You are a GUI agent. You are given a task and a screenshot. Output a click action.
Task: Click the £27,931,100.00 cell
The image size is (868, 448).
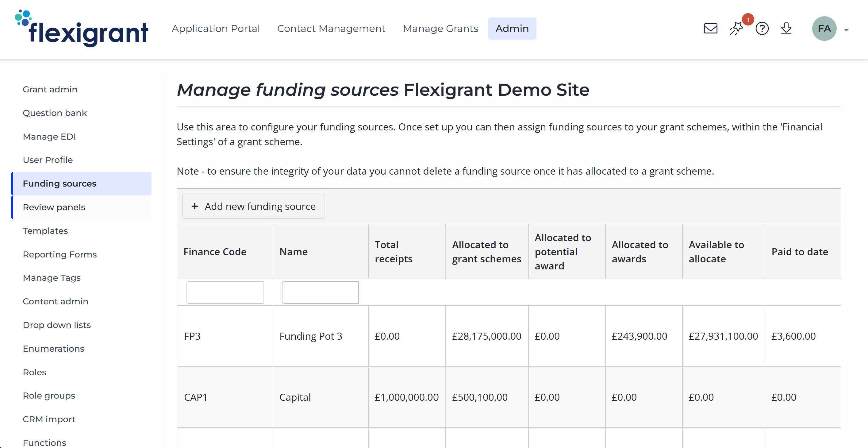point(723,336)
